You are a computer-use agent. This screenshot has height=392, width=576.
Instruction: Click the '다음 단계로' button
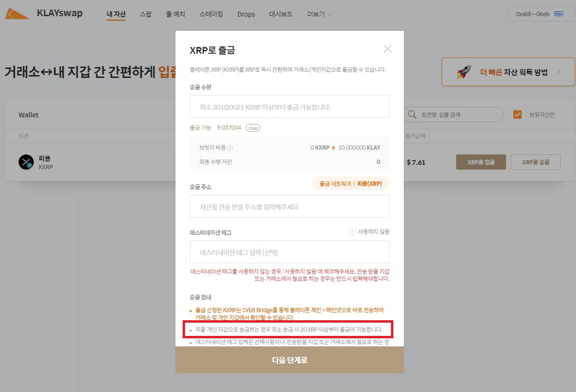[x=290, y=360]
